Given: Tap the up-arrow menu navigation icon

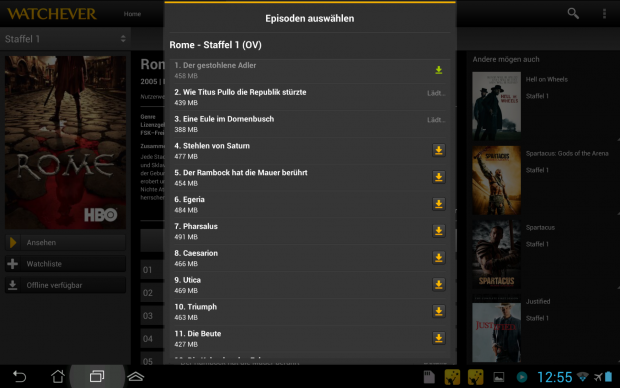Looking at the screenshot, I should [x=136, y=376].
